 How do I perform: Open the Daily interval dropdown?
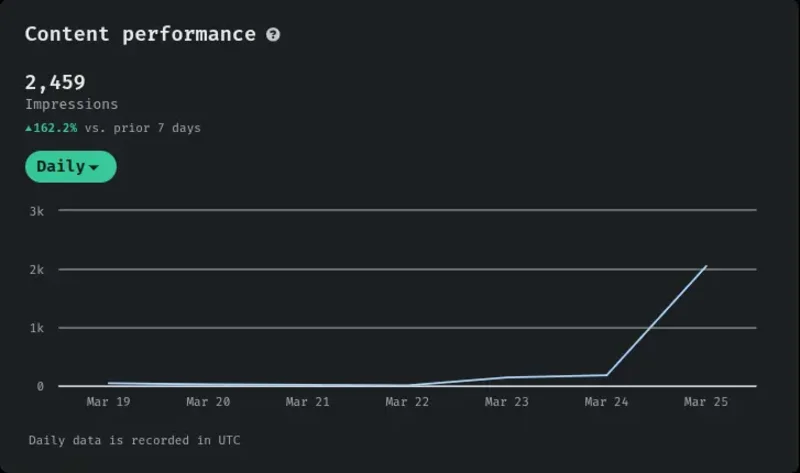pos(71,166)
